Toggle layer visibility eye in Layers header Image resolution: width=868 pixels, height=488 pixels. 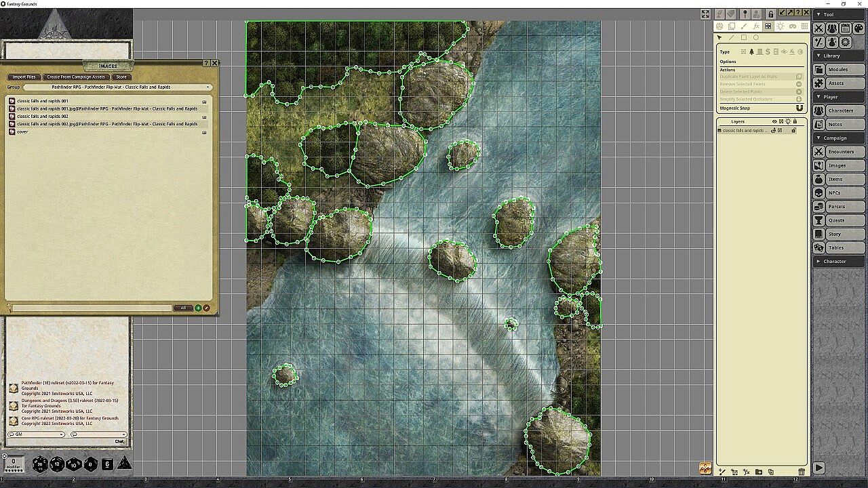tap(774, 121)
